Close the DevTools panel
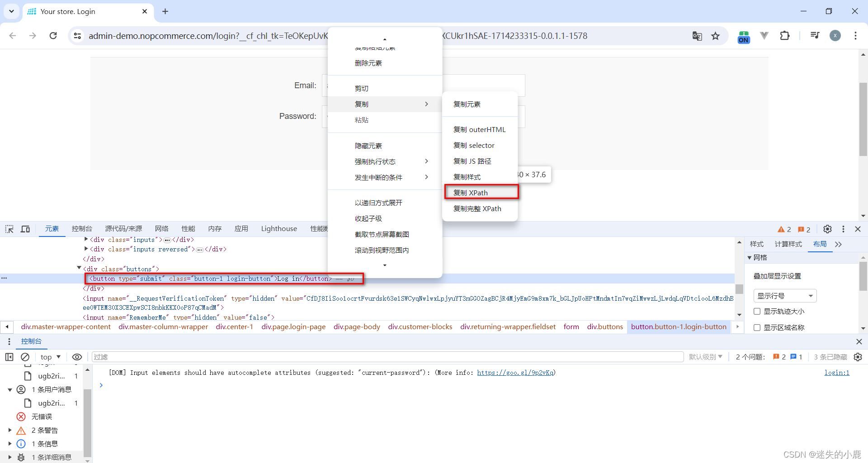This screenshot has height=463, width=868. [858, 229]
